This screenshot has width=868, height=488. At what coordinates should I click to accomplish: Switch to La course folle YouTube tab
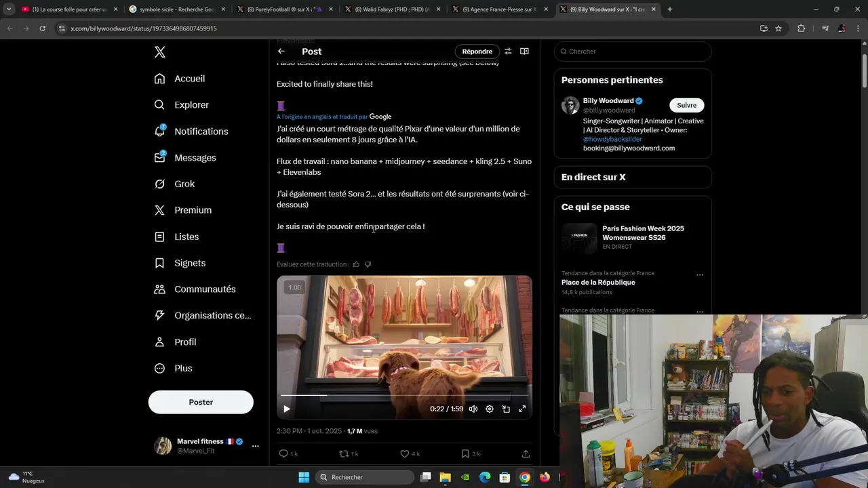coord(68,9)
